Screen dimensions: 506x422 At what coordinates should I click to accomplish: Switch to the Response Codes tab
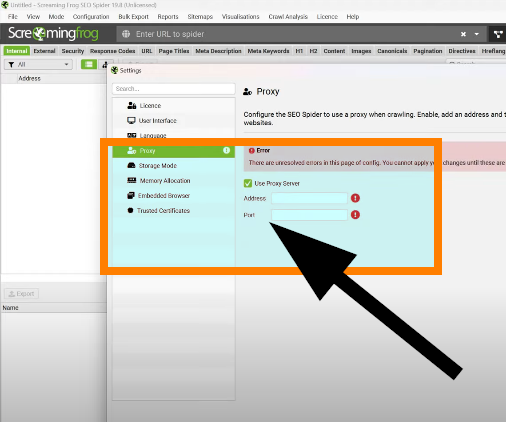coord(113,51)
